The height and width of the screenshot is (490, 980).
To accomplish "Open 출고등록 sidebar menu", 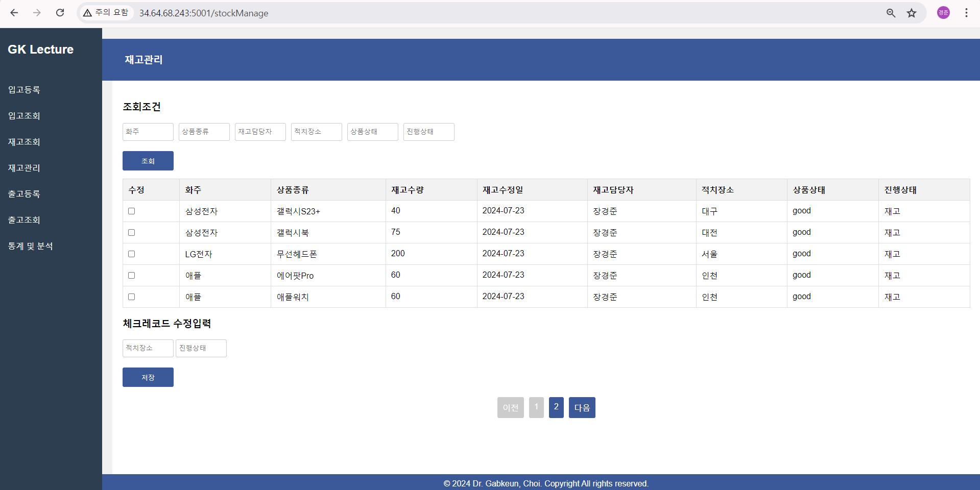I will 24,194.
